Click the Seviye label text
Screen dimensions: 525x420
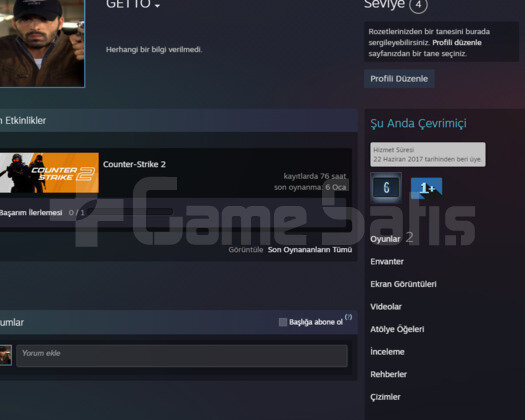click(x=384, y=5)
